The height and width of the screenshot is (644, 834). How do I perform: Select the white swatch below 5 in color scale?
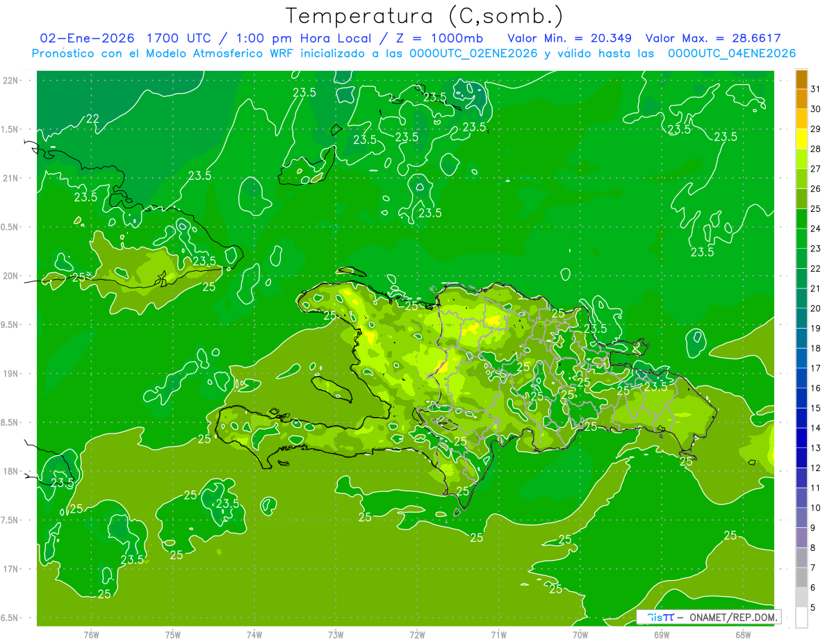pos(801,618)
